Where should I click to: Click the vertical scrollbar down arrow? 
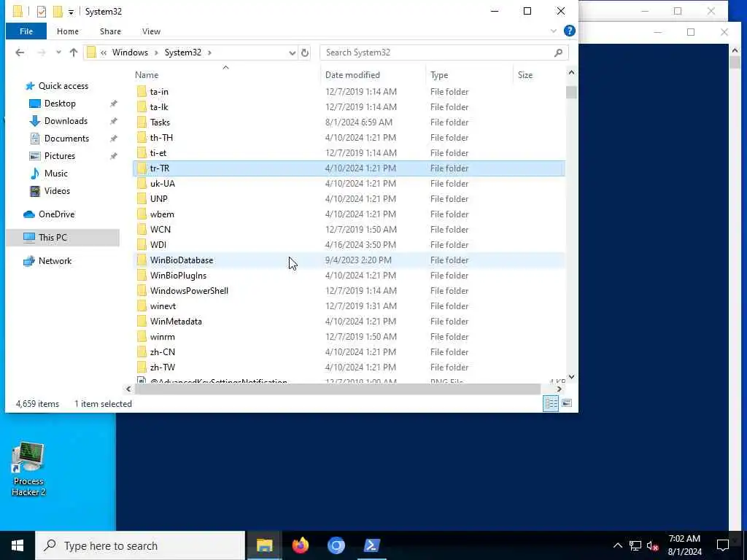(571, 377)
